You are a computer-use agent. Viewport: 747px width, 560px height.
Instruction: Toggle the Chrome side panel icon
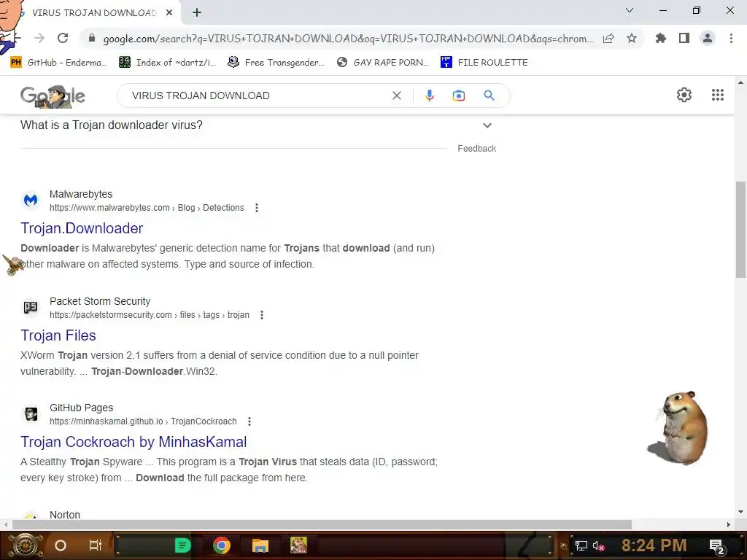[x=684, y=38]
